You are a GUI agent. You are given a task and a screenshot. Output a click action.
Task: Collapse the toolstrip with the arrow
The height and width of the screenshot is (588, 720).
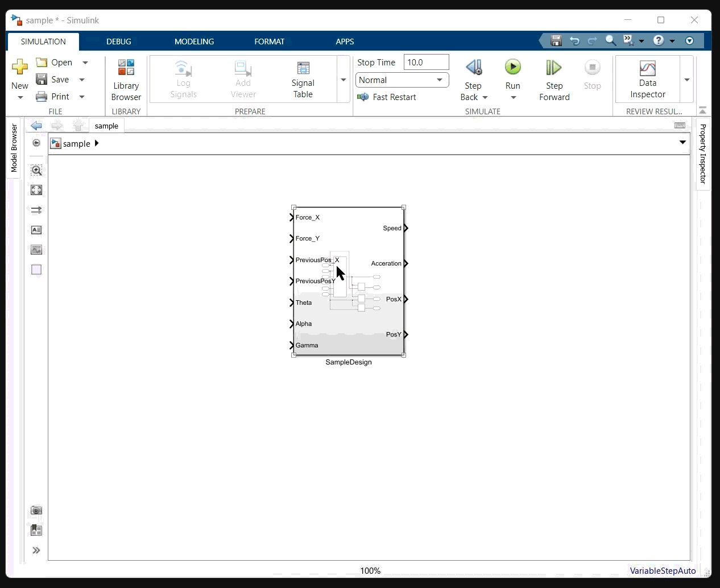[703, 110]
